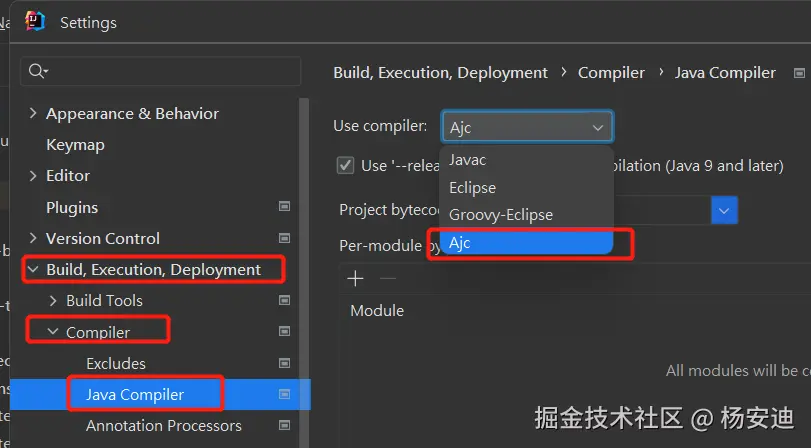Image resolution: width=811 pixels, height=448 pixels.
Task: Select Javac from the compiler list
Action: (x=468, y=160)
